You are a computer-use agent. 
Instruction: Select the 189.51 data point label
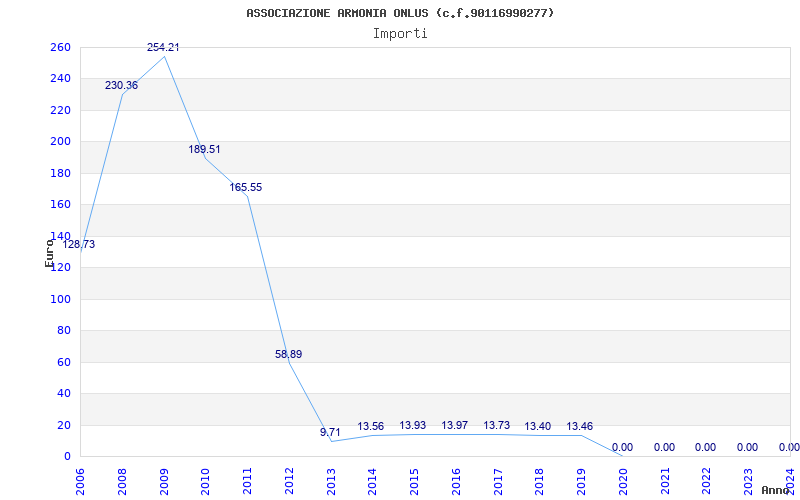pos(204,149)
